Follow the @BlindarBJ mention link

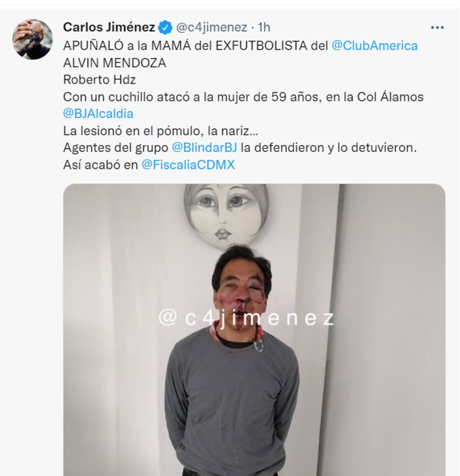point(204,147)
